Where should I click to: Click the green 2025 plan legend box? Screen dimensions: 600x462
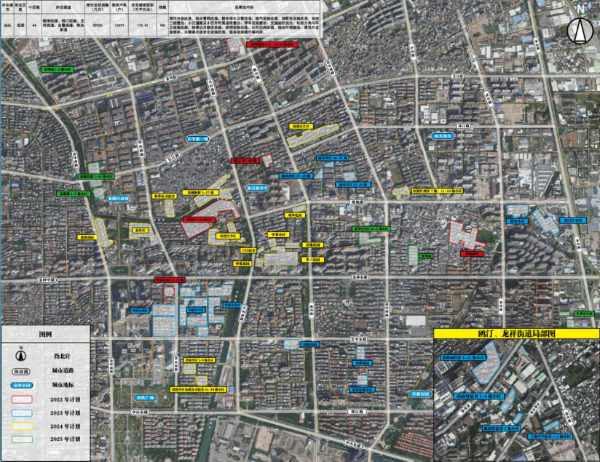(x=21, y=439)
